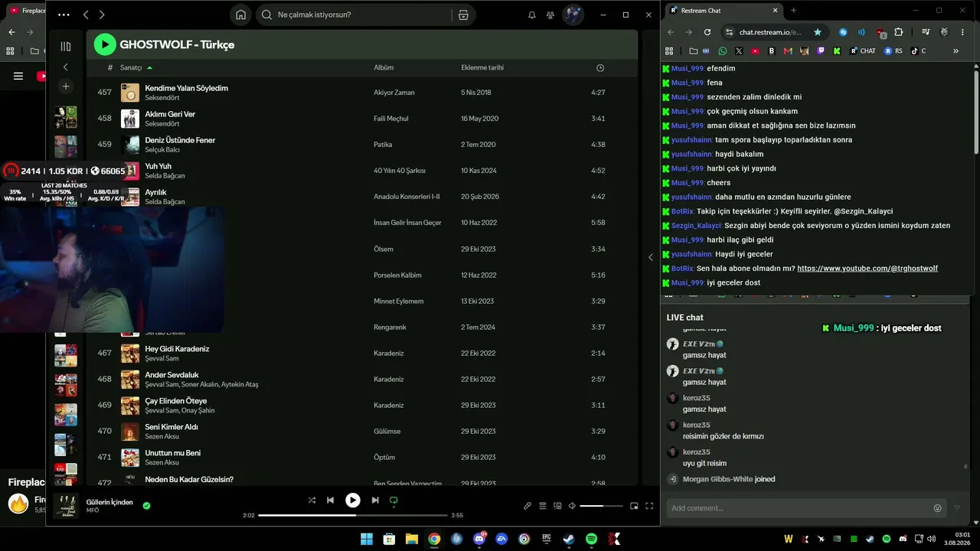Create a new playlist with the plus icon
Screen dimensions: 980x551
point(66,86)
